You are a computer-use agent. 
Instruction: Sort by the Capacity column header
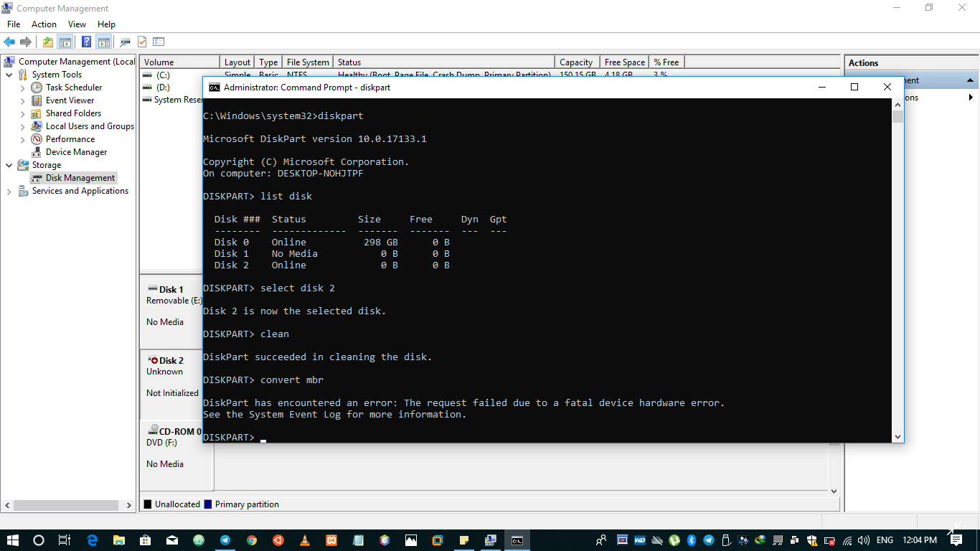coord(578,62)
